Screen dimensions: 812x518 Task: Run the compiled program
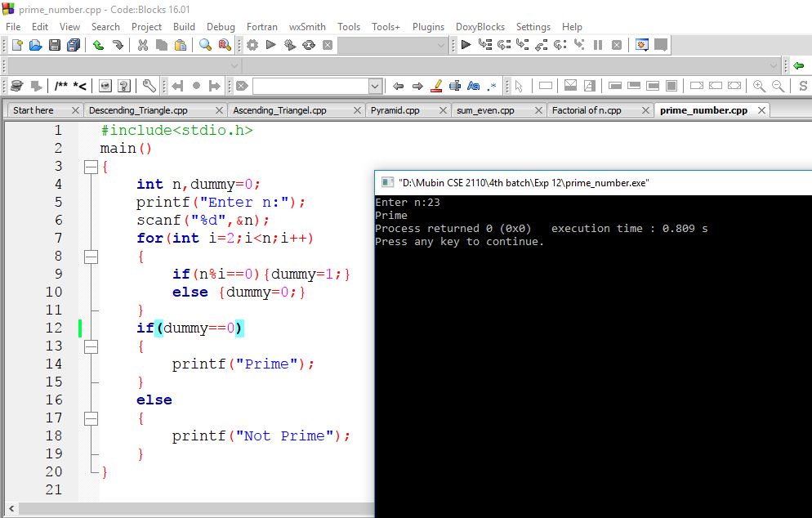(x=270, y=45)
